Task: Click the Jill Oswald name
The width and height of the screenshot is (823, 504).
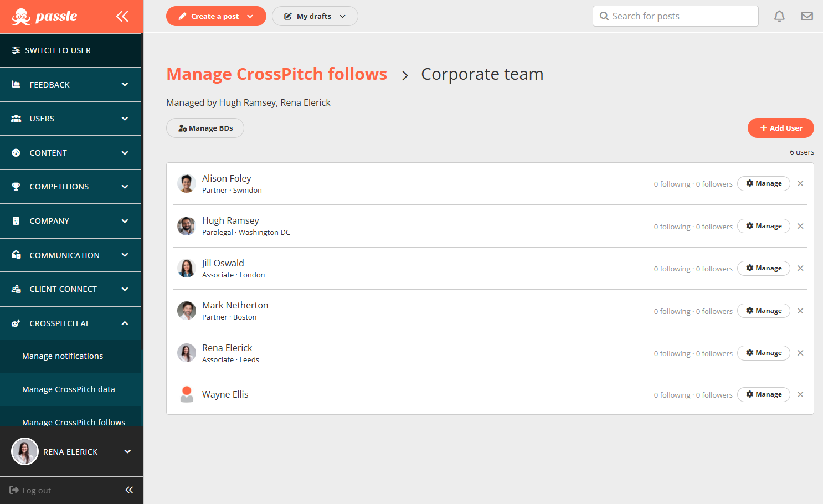Action: tap(223, 263)
